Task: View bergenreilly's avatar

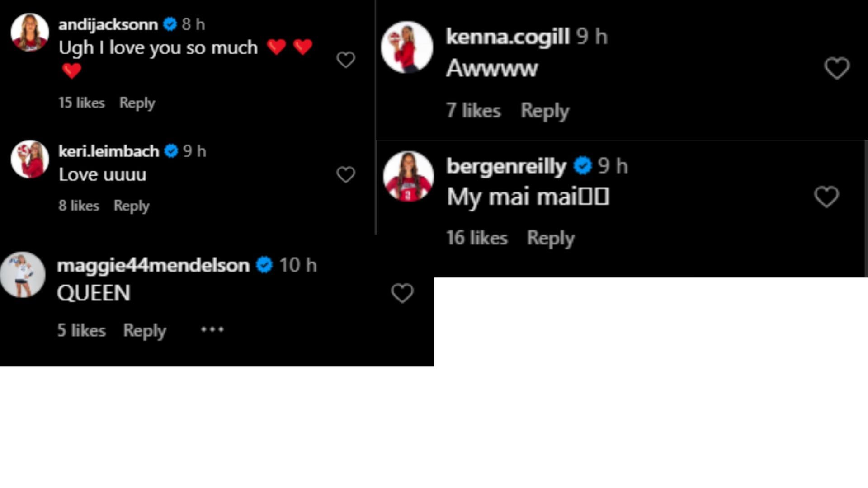Action: 408,176
